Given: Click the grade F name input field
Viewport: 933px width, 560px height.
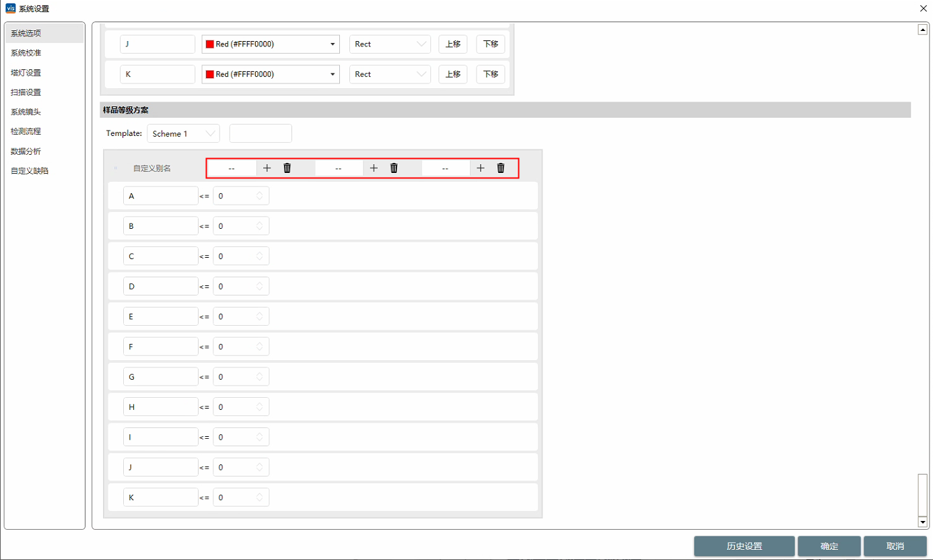Looking at the screenshot, I should (160, 347).
